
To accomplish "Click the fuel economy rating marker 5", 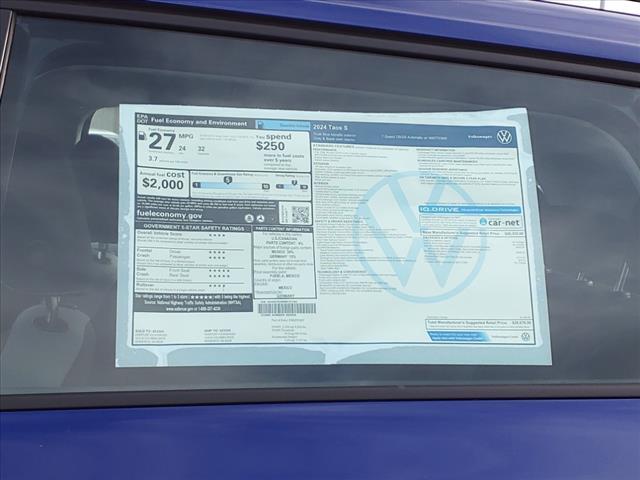I will pos(228,180).
